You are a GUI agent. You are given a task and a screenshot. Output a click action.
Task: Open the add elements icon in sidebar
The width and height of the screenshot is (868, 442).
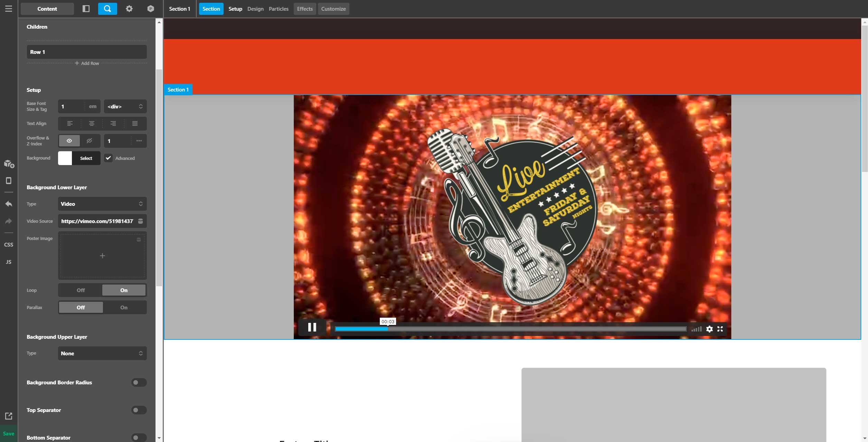[x=9, y=164]
